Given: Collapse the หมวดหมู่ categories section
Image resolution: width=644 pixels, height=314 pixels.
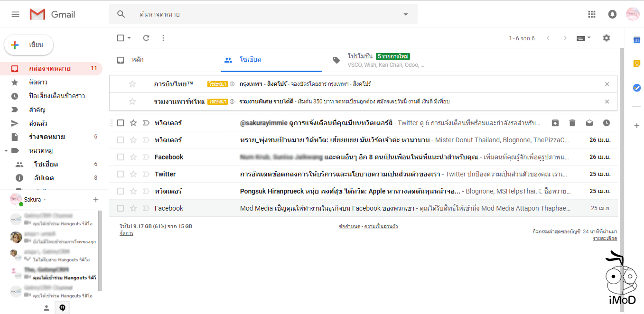Looking at the screenshot, I should (x=6, y=150).
